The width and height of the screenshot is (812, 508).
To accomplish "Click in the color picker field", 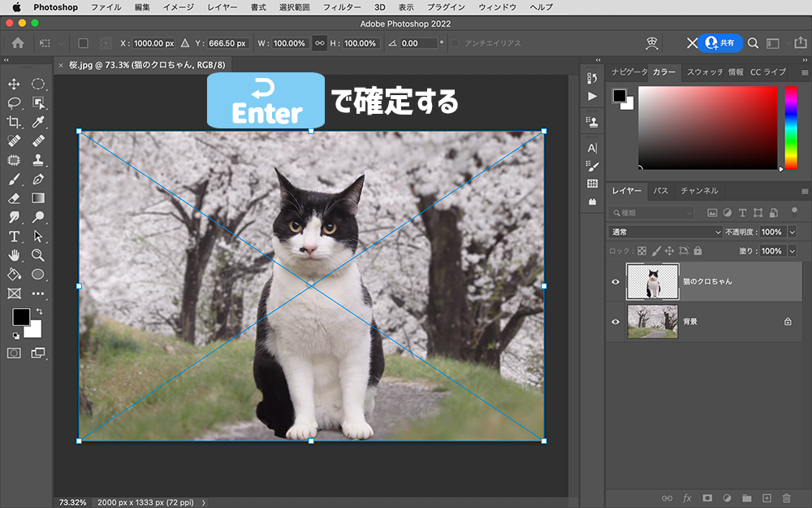I will pos(707,128).
